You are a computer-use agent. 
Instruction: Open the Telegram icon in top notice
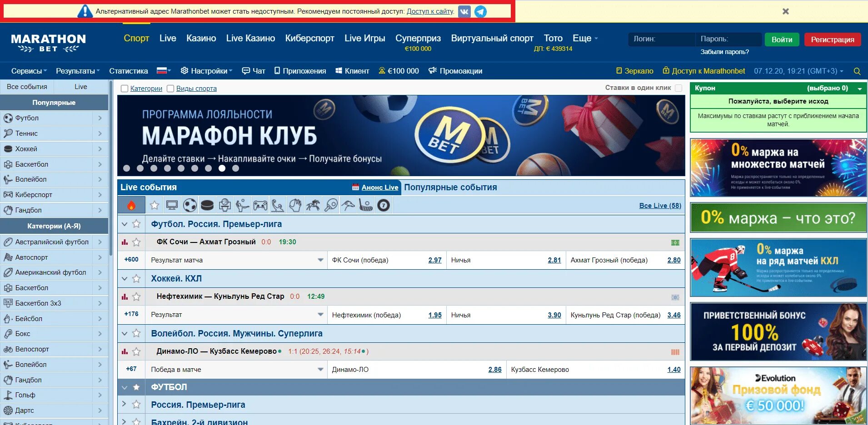[480, 11]
